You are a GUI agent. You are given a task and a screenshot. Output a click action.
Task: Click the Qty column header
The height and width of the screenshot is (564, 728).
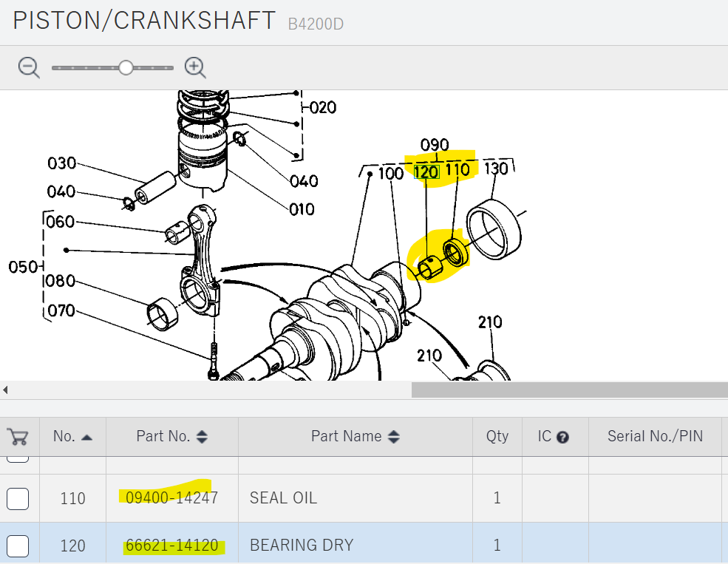[497, 436]
